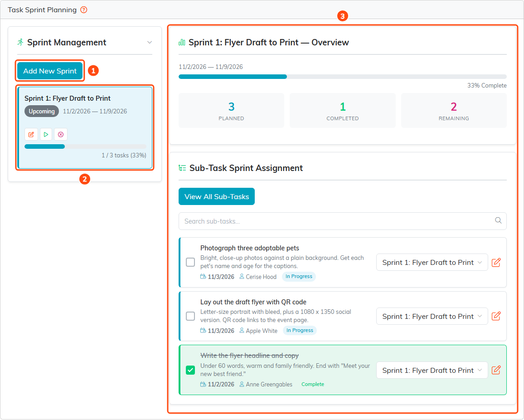Click the person icon beside Anne Greengables

coord(242,384)
